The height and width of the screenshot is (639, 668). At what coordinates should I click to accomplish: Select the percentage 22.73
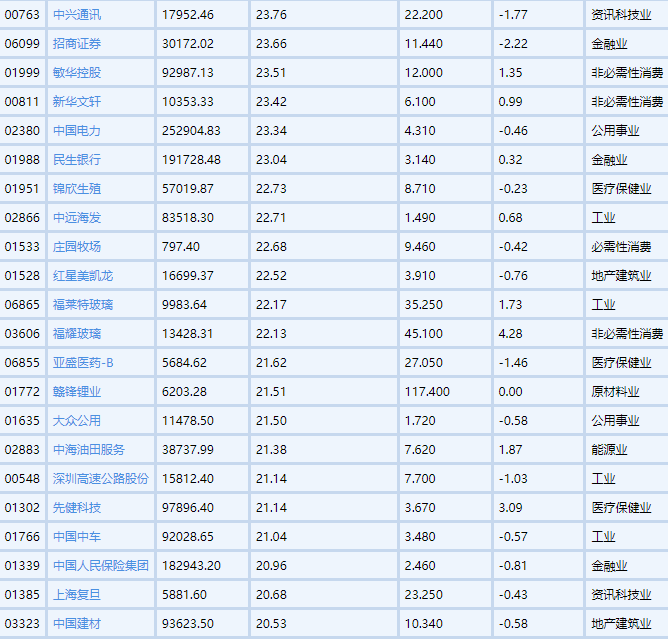pyautogui.click(x=271, y=189)
